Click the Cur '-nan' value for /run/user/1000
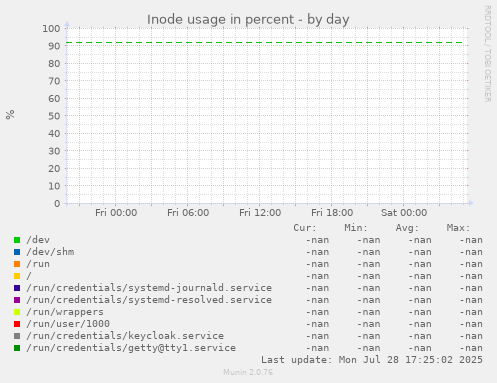The width and height of the screenshot is (497, 383). click(317, 324)
